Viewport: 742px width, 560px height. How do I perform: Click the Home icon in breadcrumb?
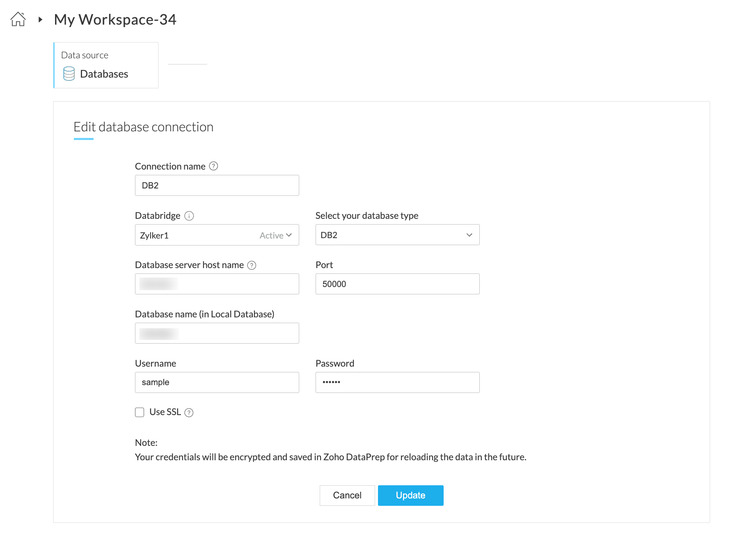point(18,19)
